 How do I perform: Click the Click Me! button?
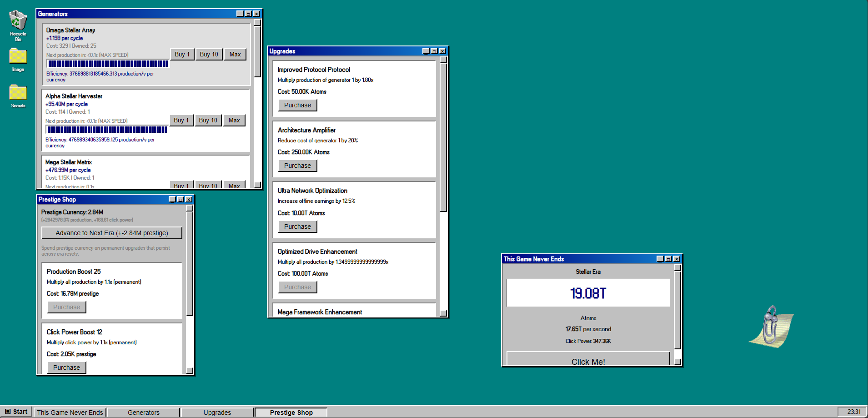coord(588,359)
